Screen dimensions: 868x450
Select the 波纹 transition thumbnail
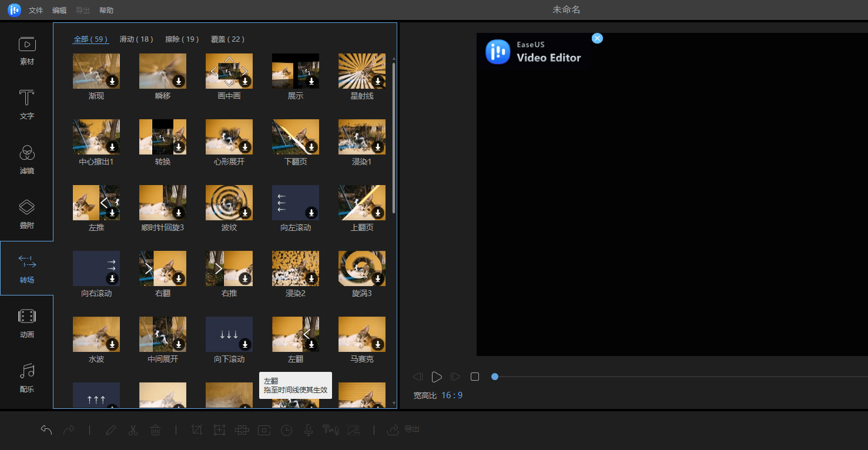229,203
